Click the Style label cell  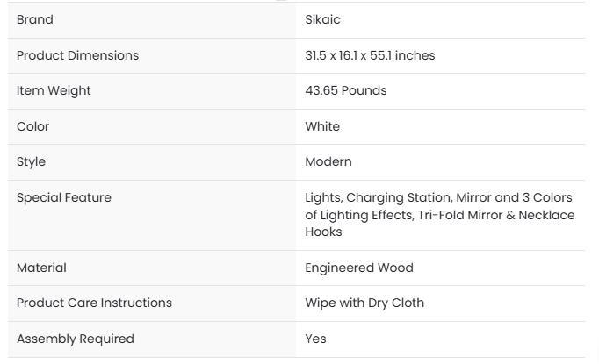31,161
